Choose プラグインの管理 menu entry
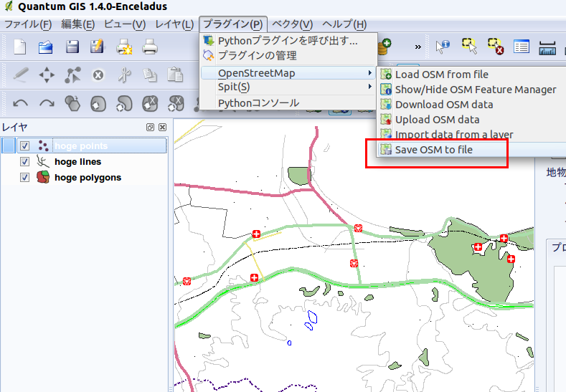This screenshot has width=566, height=392. (288, 55)
